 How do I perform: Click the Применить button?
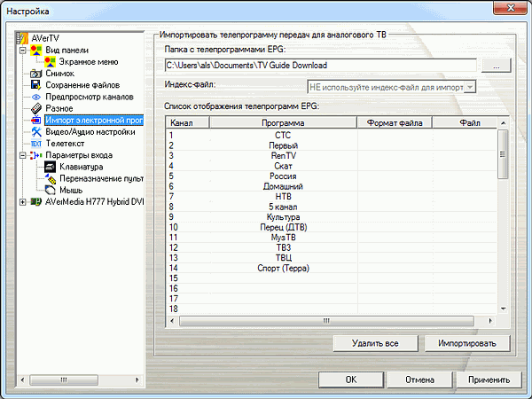(489, 379)
